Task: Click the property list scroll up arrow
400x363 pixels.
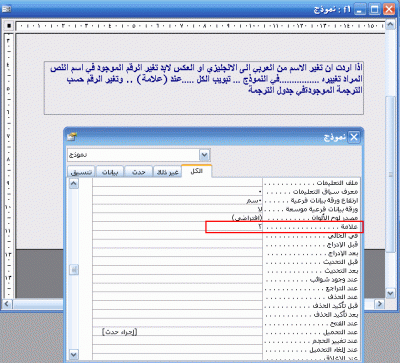Action: tap(74, 183)
